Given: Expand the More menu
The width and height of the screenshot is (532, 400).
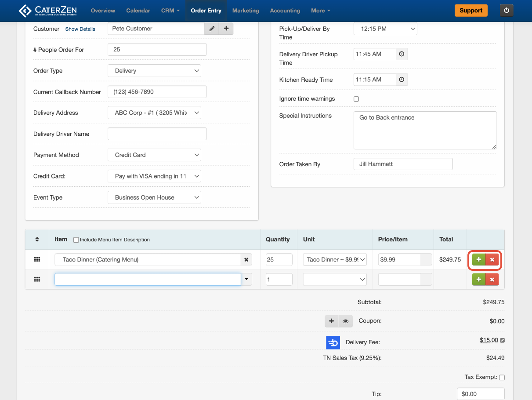Looking at the screenshot, I should pyautogui.click(x=320, y=11).
